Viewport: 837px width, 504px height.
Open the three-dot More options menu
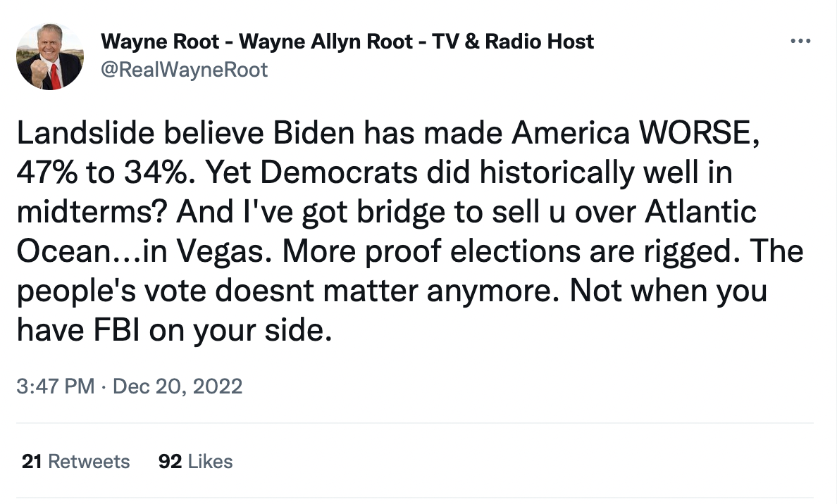(x=801, y=42)
